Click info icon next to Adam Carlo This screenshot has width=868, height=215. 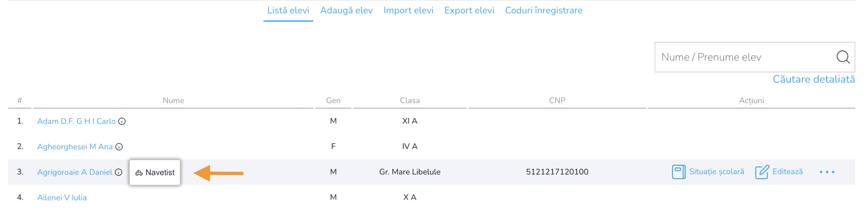pyautogui.click(x=122, y=121)
